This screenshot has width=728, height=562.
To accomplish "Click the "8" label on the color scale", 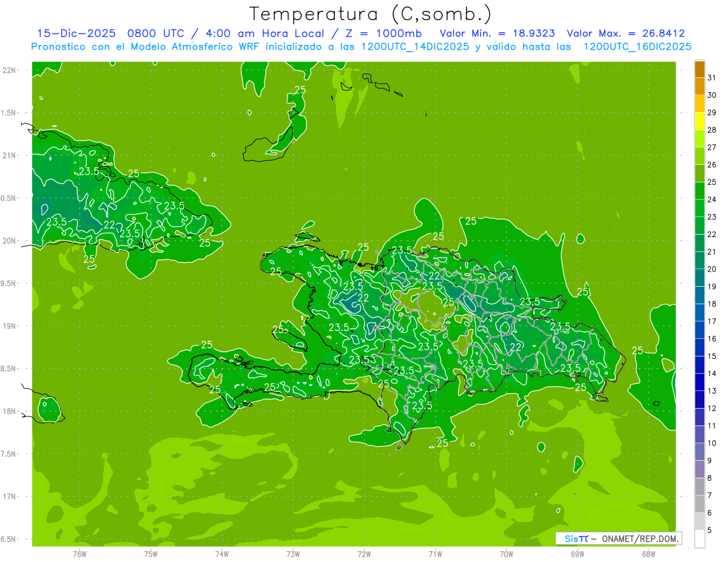I will [x=710, y=478].
